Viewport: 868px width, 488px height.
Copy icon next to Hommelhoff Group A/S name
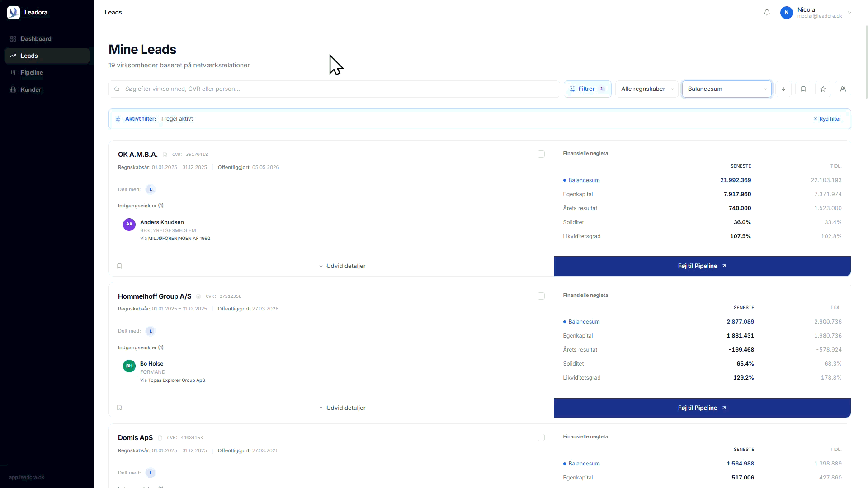pyautogui.click(x=198, y=296)
